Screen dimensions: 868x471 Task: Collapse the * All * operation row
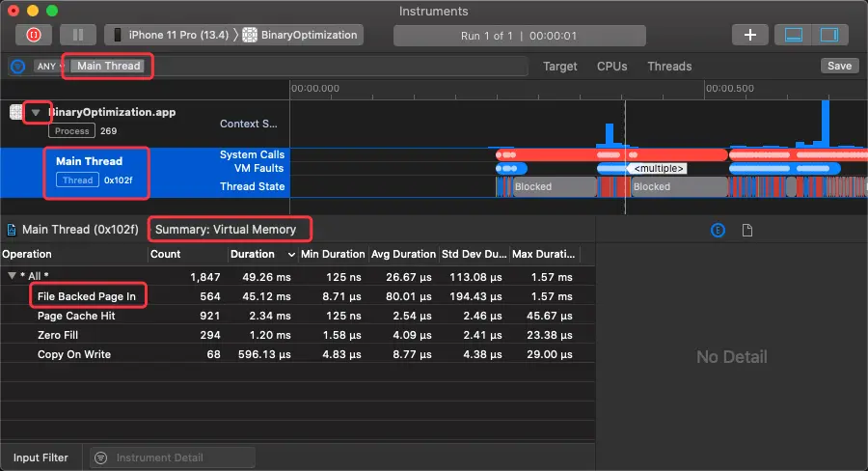pyautogui.click(x=12, y=276)
